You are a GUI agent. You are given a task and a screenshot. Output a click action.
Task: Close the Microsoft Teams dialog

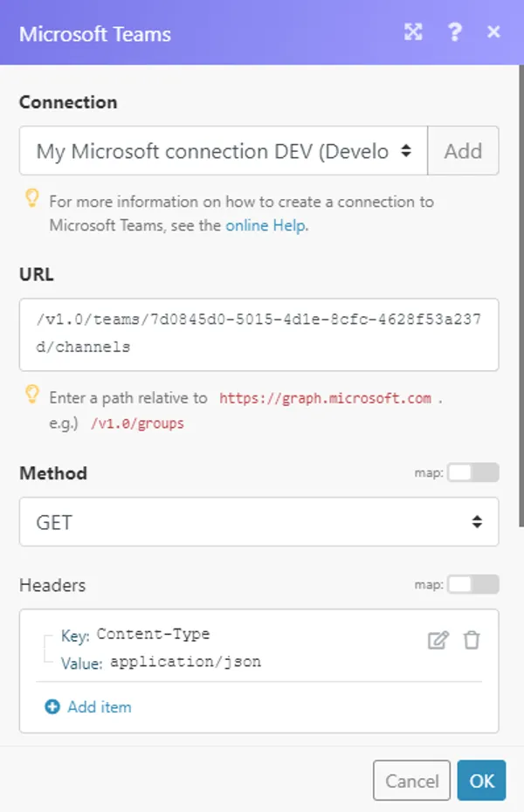(x=493, y=32)
